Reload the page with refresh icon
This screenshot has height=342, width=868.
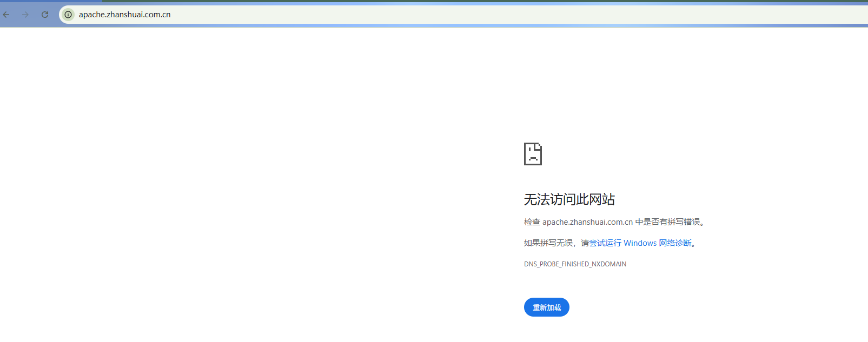point(45,15)
